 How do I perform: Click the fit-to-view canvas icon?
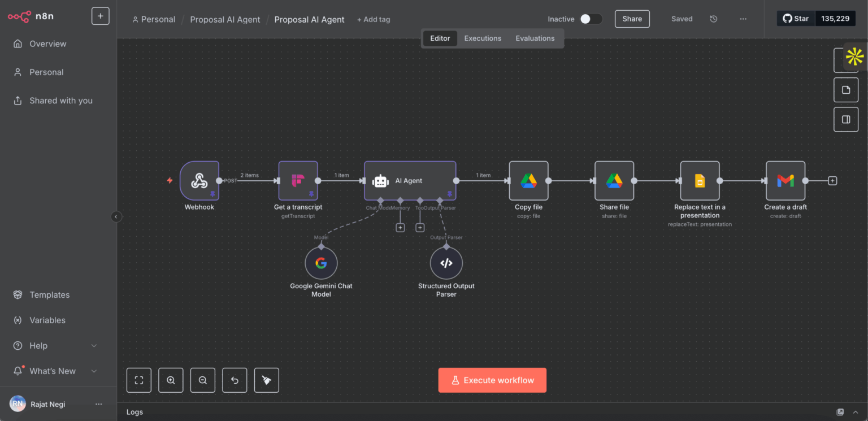(139, 380)
